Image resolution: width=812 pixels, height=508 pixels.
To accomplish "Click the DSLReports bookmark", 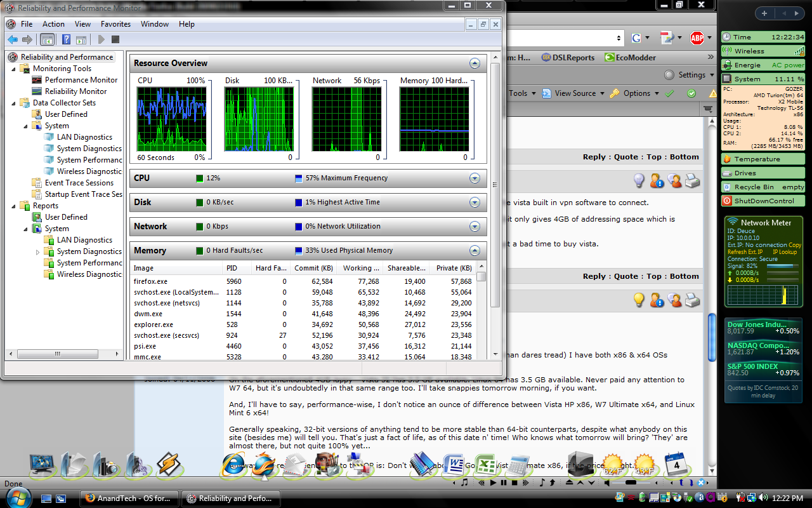I will 567,57.
